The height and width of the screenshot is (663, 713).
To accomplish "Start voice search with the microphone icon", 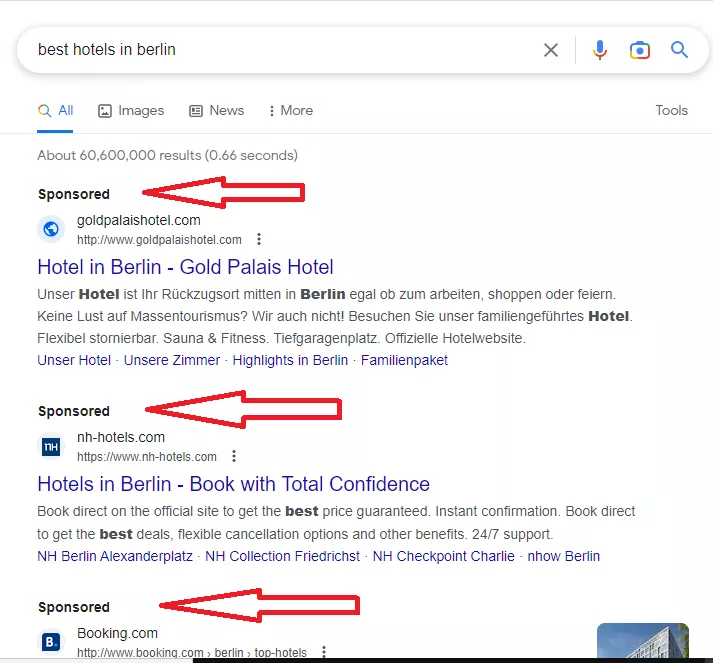I will [600, 50].
